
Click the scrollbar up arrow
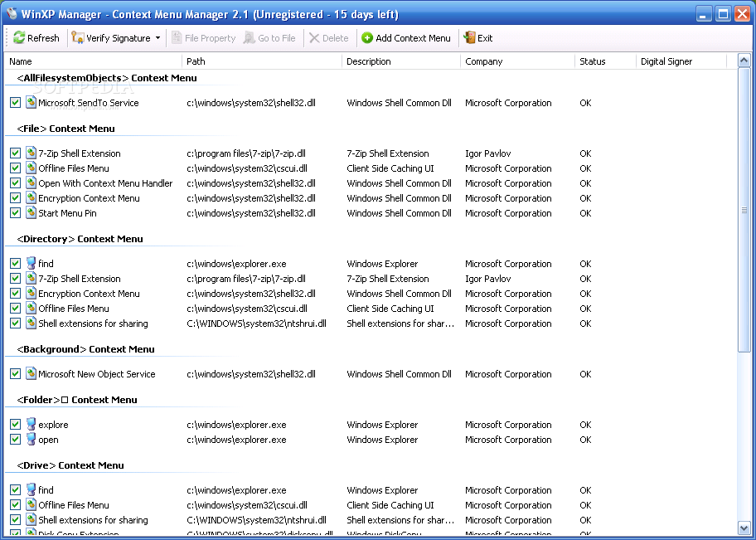[x=744, y=61]
